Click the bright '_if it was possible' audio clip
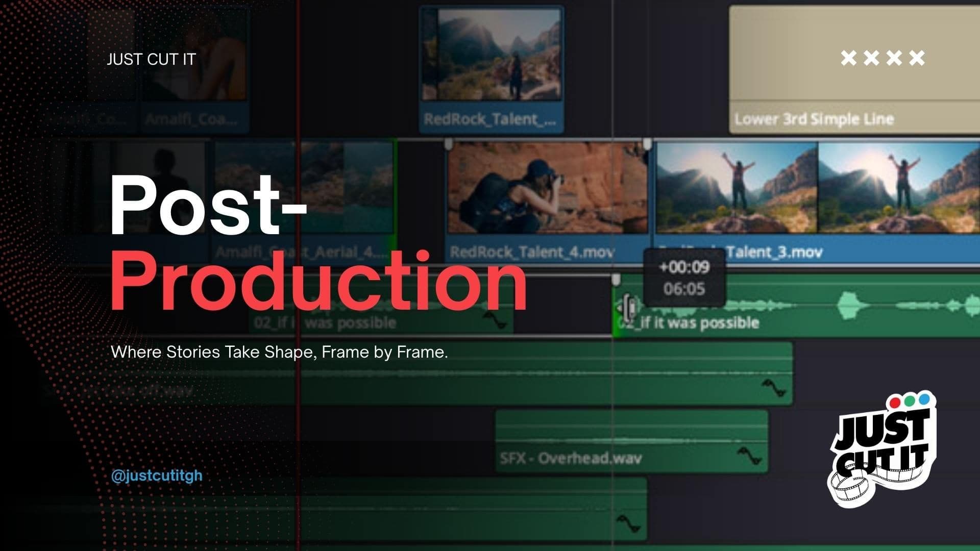Image resolution: width=980 pixels, height=551 pixels. click(796, 306)
